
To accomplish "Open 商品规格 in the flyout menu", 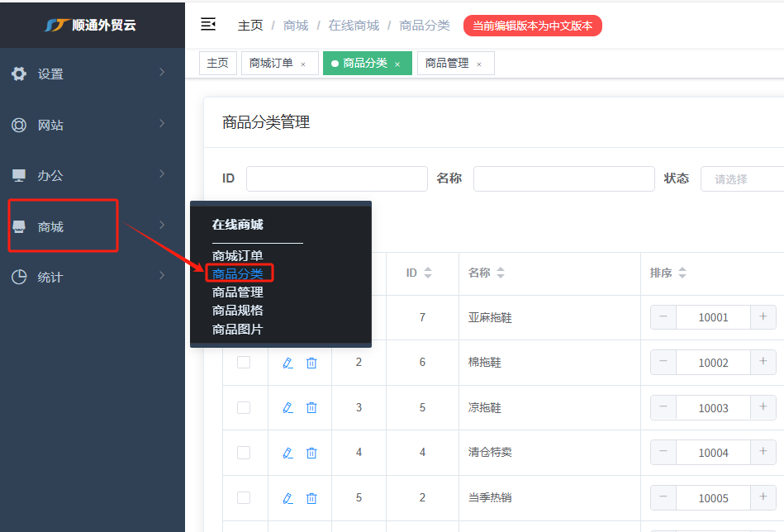I will (237, 310).
